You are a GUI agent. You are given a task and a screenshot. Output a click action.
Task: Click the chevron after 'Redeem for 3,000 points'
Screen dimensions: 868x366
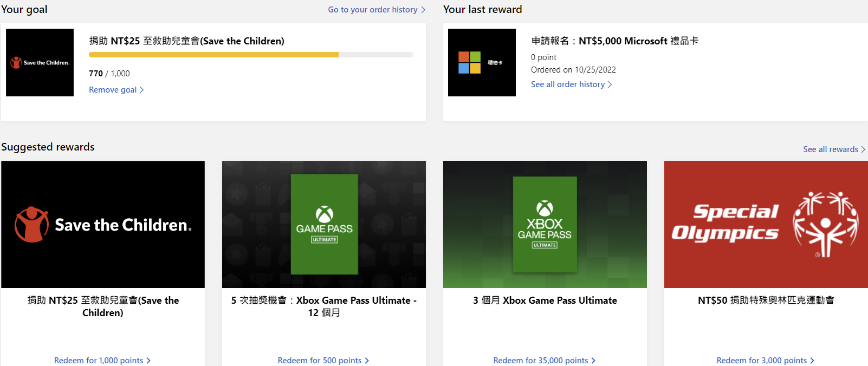(812, 361)
